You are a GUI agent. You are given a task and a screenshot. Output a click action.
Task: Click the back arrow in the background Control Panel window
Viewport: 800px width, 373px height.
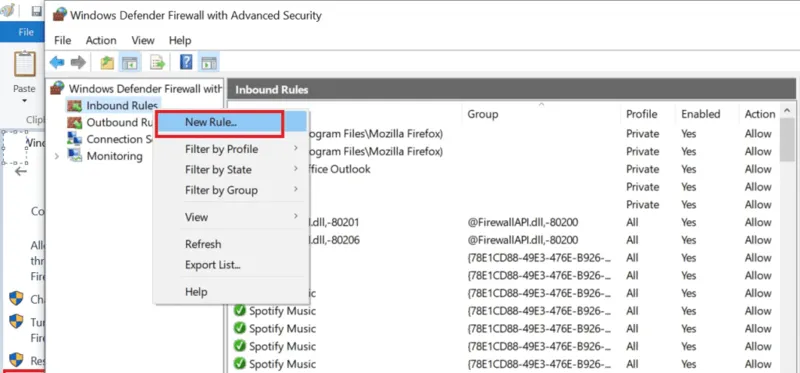[x=21, y=171]
